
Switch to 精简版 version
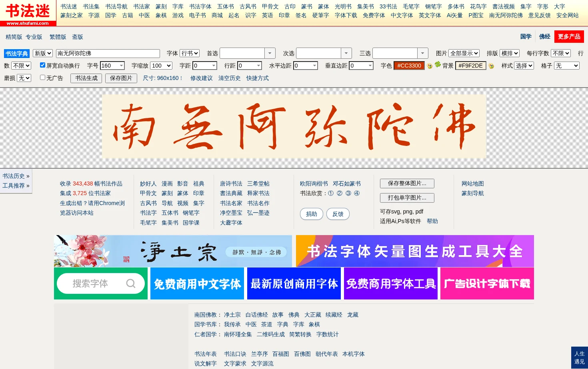click(14, 37)
